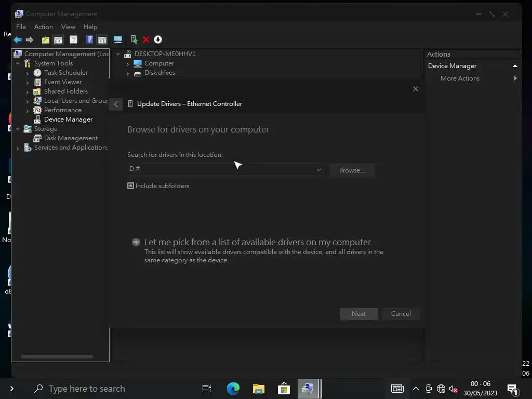Click the tree pane horizontal scrollbar
Screen dimensions: 532x399
pos(57,356)
